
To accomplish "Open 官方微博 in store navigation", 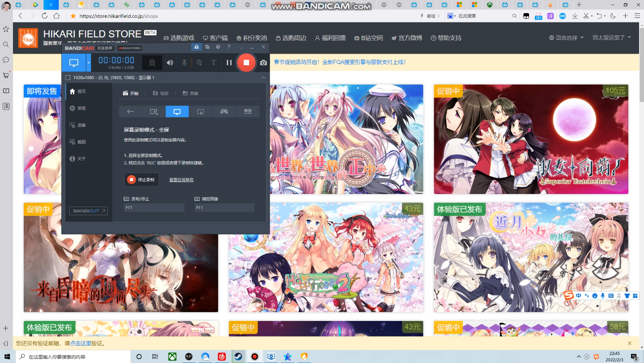I will 407,38.
